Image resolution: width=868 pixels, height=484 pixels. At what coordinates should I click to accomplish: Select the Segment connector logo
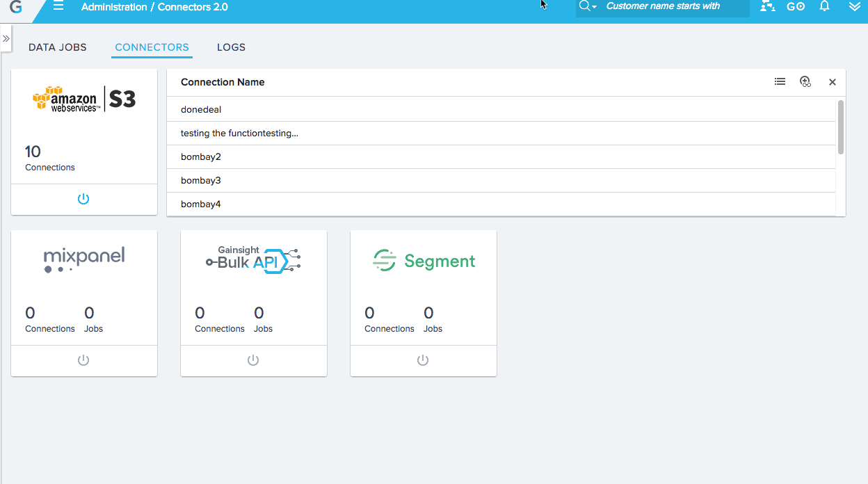pos(424,261)
